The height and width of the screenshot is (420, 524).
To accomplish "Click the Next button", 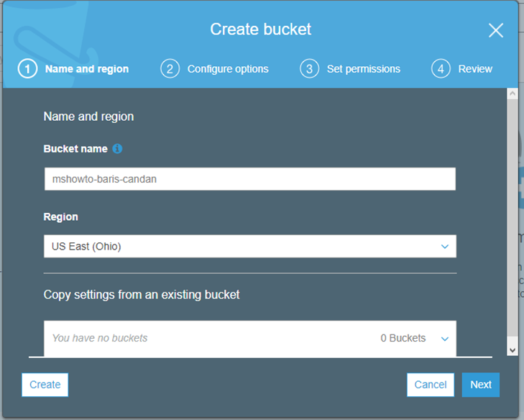I will point(481,385).
